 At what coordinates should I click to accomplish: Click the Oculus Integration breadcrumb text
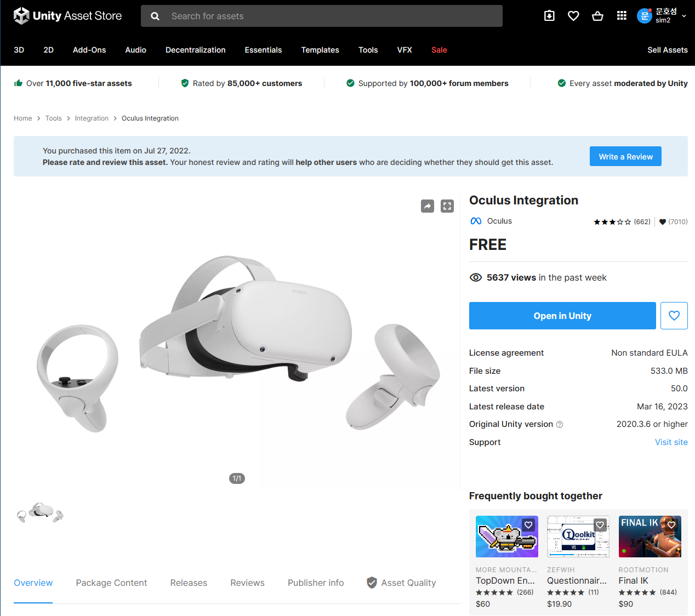point(150,118)
